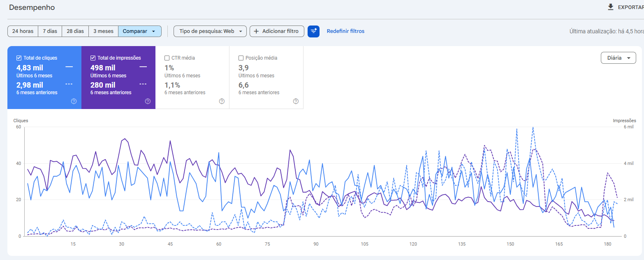Click the Export download icon

click(x=610, y=7)
